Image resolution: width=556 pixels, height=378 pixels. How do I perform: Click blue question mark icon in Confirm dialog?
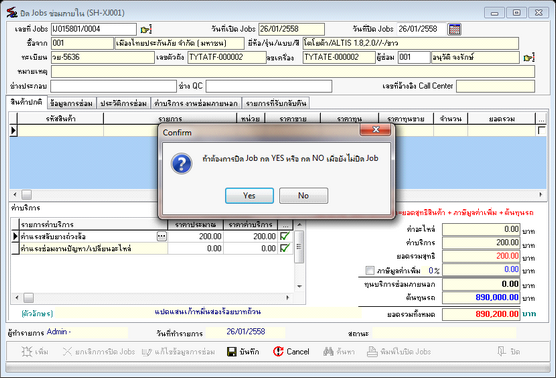coord(182,163)
